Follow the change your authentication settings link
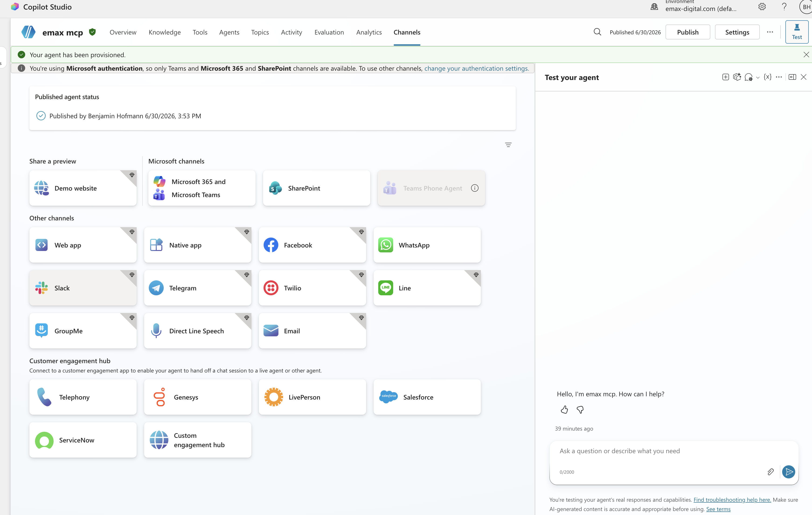Viewport: 812px width, 515px height. 476,69
